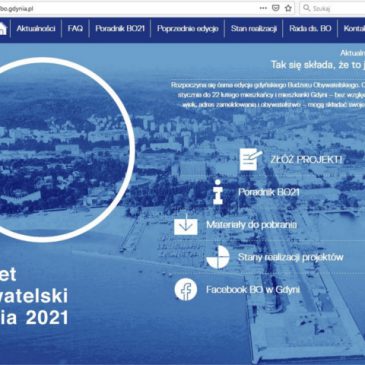Viewport: 365px width, 365px height.
Task: Visit the Facebook BO w Gdyni link
Action: (253, 290)
